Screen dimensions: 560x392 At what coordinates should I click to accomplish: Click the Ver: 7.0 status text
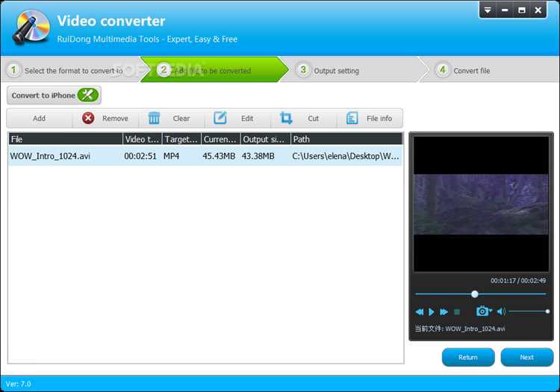18,384
